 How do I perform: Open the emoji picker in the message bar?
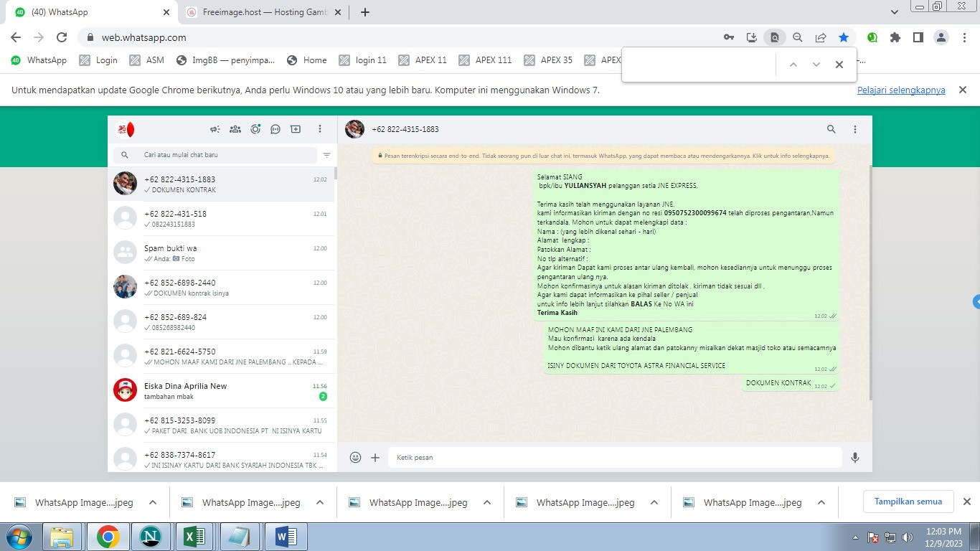(x=355, y=457)
